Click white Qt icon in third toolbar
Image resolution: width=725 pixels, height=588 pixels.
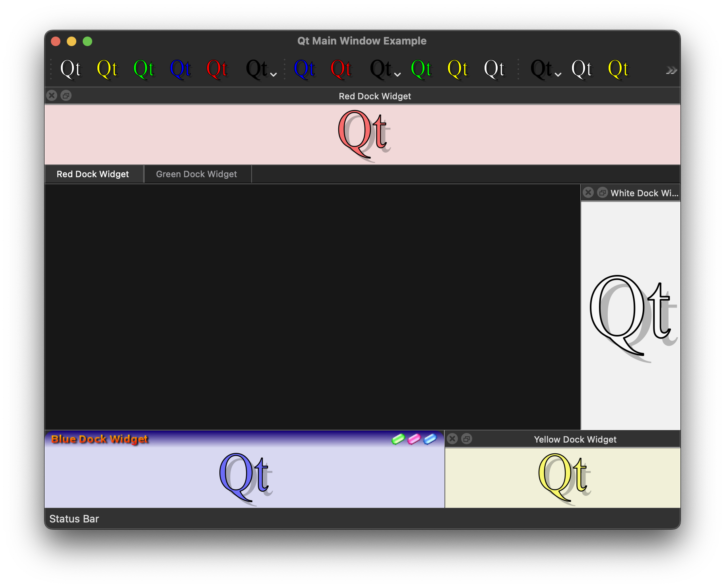[582, 69]
